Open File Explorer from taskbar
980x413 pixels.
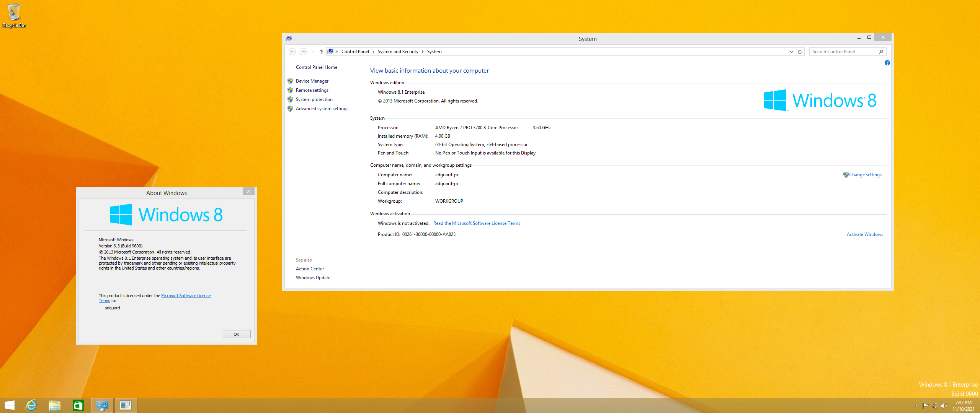point(55,405)
